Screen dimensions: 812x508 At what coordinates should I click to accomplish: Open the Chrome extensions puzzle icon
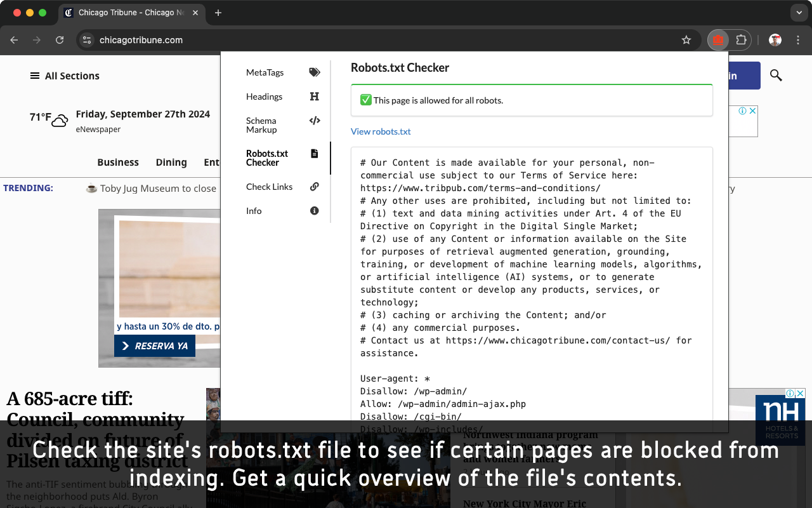click(742, 39)
